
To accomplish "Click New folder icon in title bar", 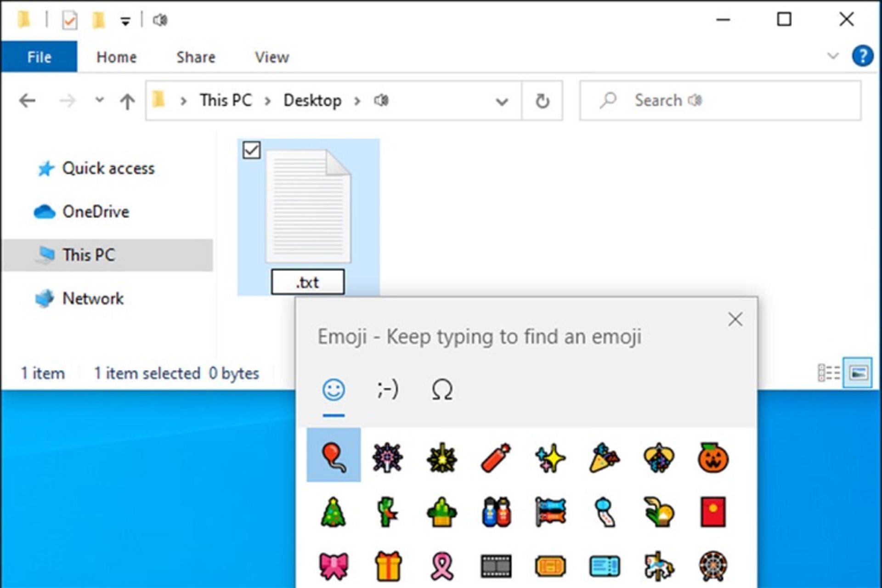I will click(x=98, y=20).
